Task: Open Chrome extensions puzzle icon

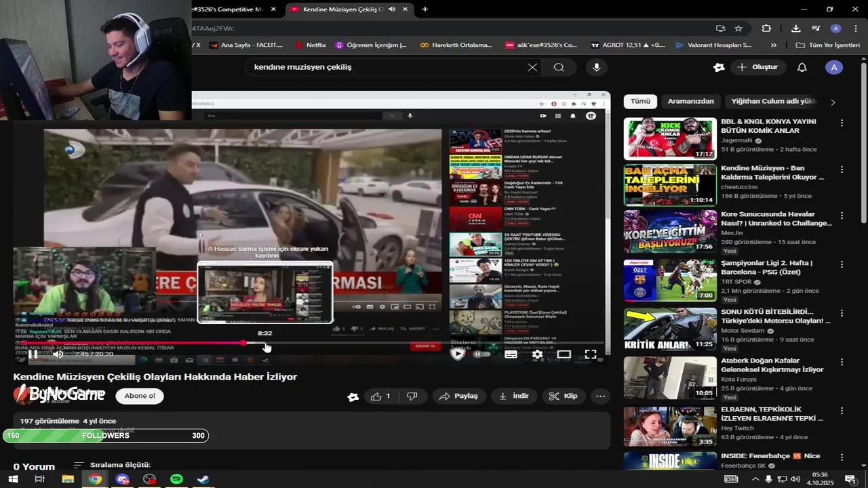Action: (x=766, y=28)
